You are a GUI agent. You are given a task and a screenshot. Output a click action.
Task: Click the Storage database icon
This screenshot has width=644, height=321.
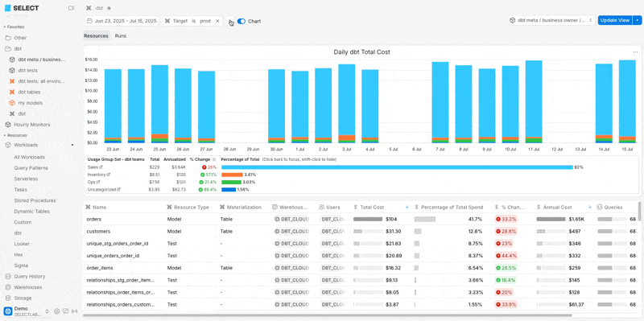(8, 298)
